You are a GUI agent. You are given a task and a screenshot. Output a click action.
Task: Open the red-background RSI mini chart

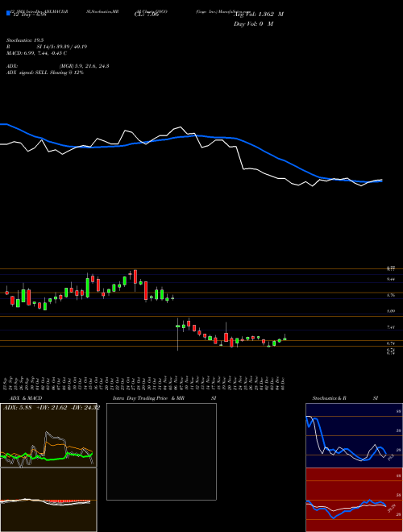pyautogui.click(x=354, y=500)
